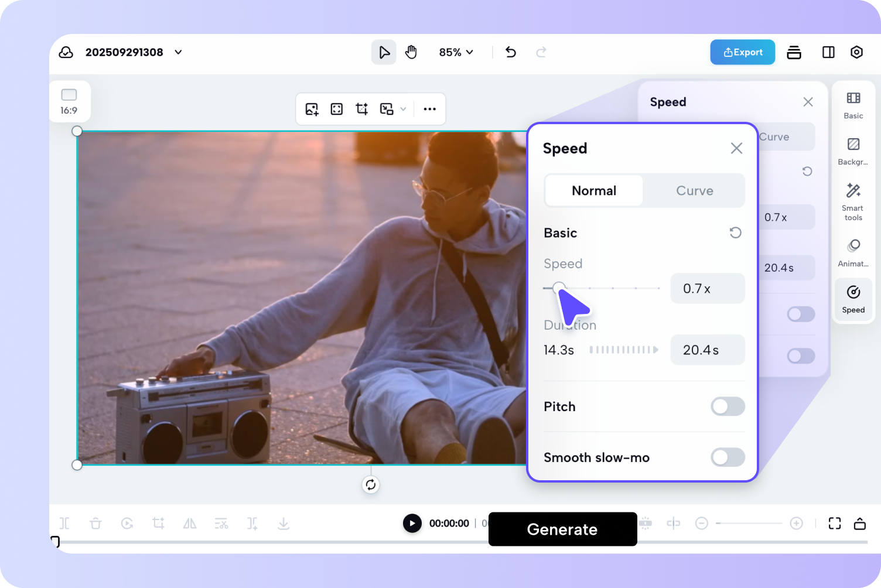
Task: Expand the replace media chevron above the video
Action: click(x=402, y=109)
